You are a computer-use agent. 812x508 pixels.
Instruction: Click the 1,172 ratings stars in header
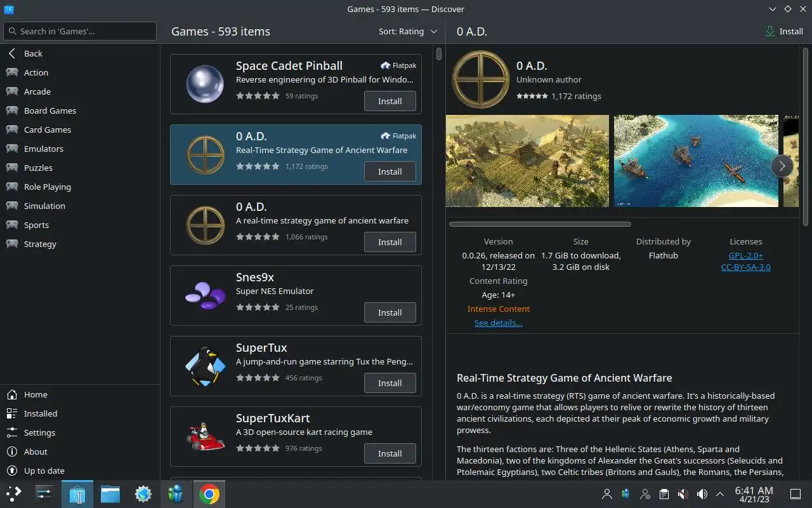pyautogui.click(x=532, y=96)
